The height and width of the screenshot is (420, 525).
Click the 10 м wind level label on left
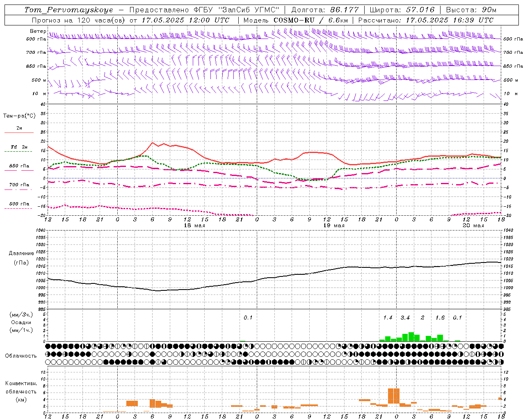click(39, 94)
